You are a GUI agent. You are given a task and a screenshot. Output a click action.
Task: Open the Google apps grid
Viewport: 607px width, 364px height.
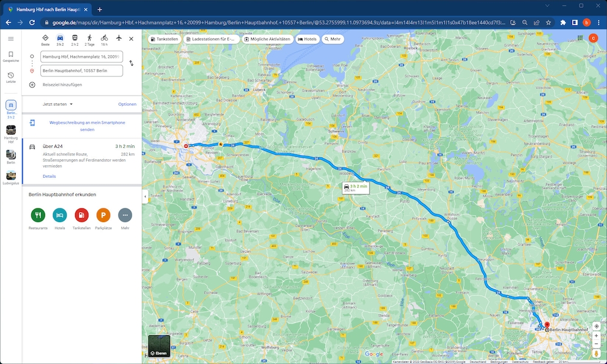tap(580, 38)
